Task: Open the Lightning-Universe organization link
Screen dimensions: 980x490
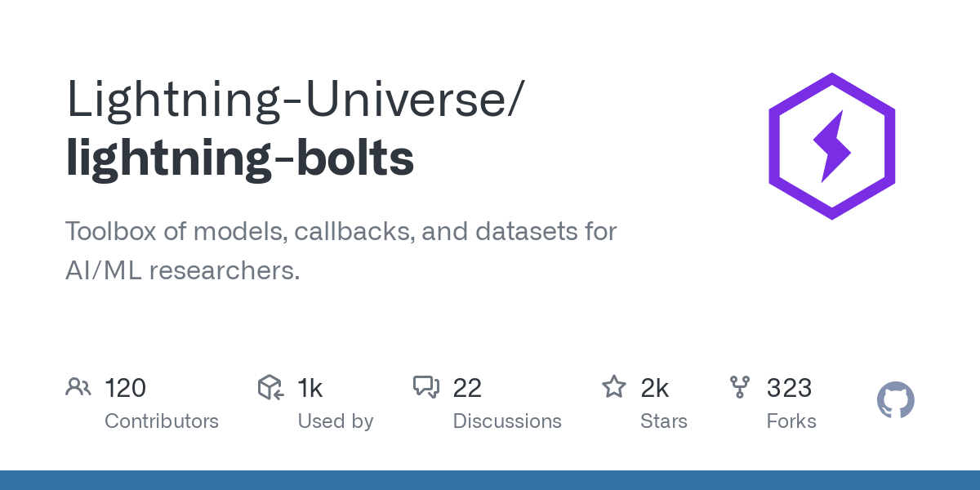Action: pyautogui.click(x=290, y=99)
